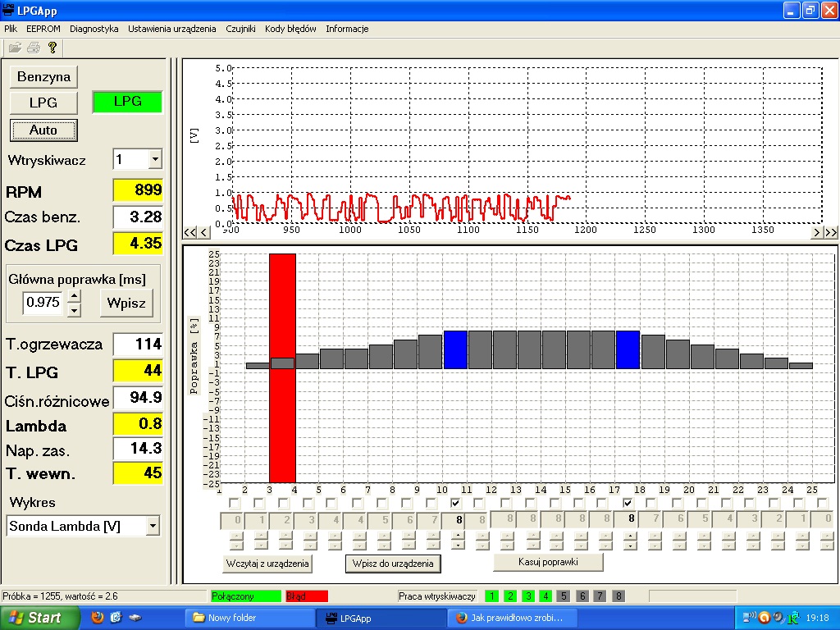
Task: Open the Kody błędów menu
Action: tap(290, 29)
